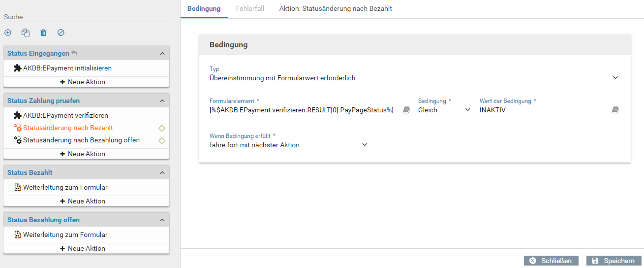Open placeholder book icon for Formularelement

click(x=406, y=110)
